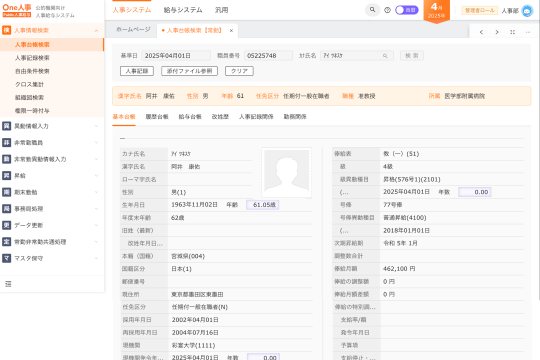This screenshot has height=360, width=540.
Task: Click the 非常勤職員 sidebar icon
Action: point(7,143)
